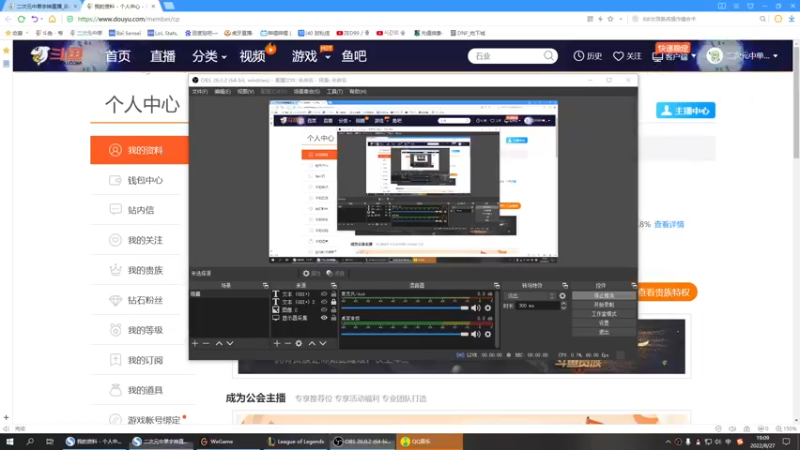Adjust desktop audio volume slider in mixer

click(x=405, y=334)
